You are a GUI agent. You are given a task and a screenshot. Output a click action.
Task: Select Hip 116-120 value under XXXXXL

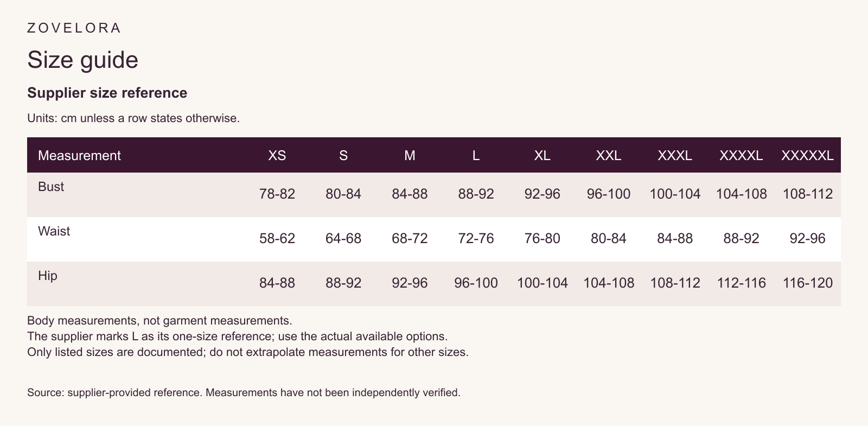808,283
